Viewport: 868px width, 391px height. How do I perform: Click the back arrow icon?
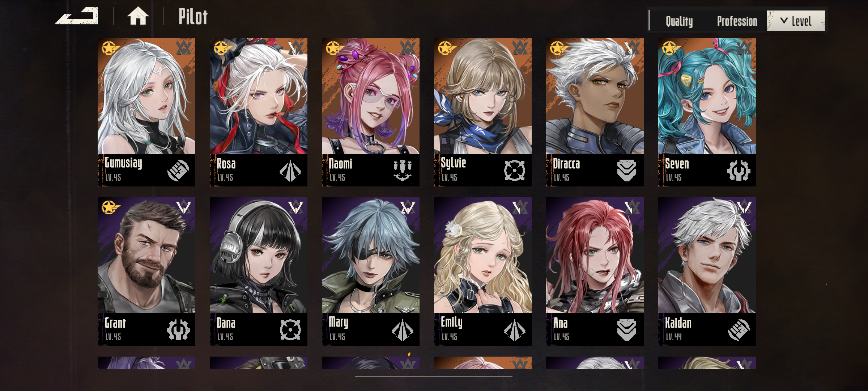tap(77, 16)
